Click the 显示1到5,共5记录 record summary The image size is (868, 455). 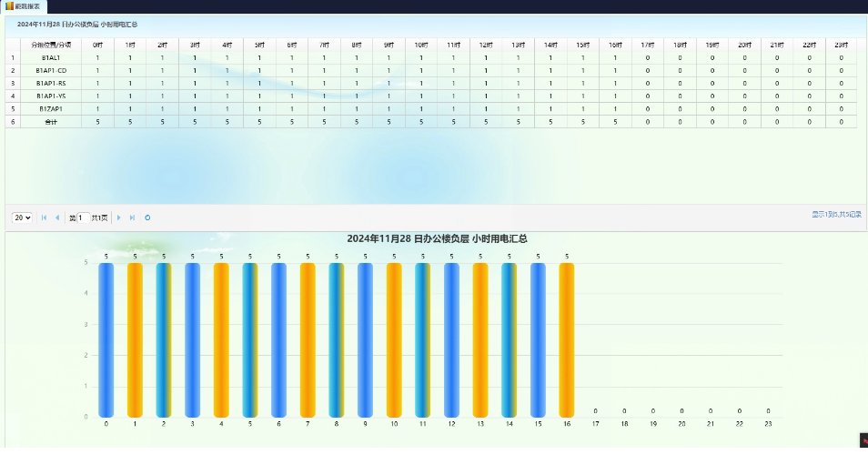click(x=836, y=214)
